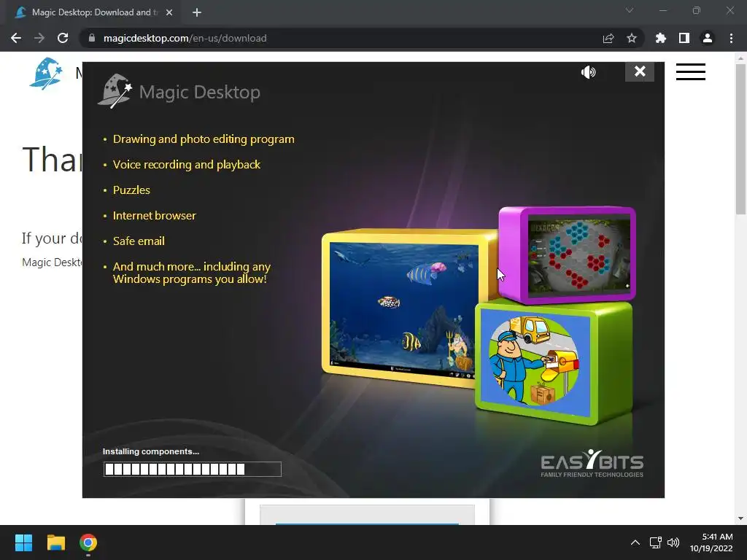Viewport: 747px width, 560px height.
Task: Select the Magic Desktop download tab
Action: pyautogui.click(x=94, y=12)
